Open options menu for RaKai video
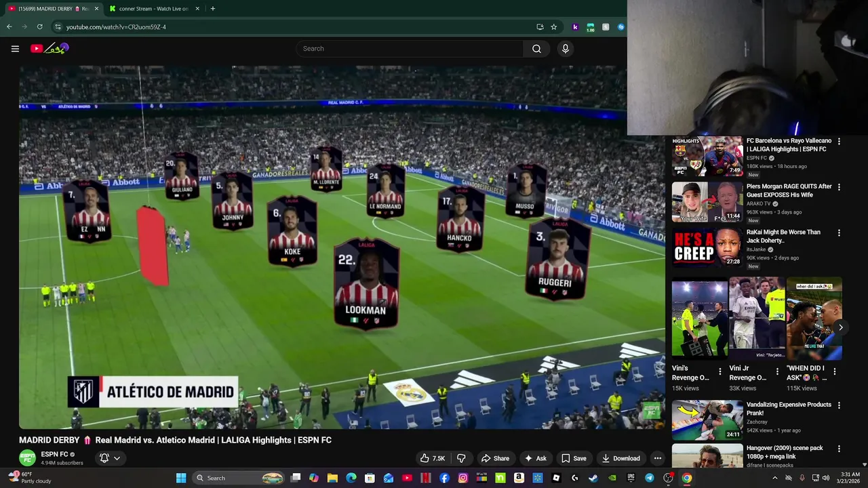This screenshot has height=488, width=868. (x=839, y=233)
